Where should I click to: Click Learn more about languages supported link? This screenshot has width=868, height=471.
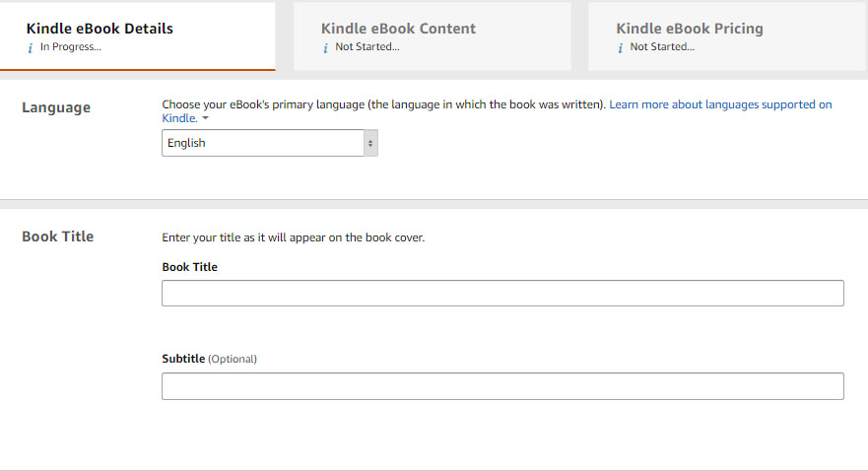(720, 104)
